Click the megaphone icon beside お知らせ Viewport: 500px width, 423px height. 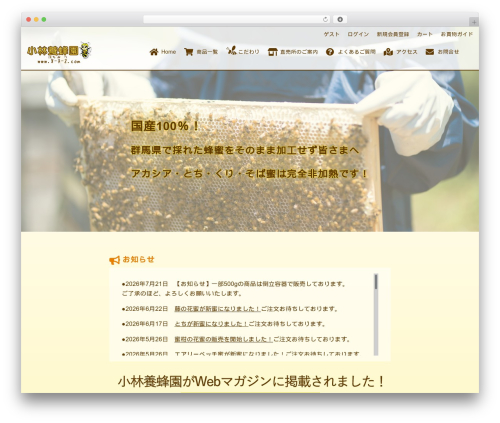point(114,260)
